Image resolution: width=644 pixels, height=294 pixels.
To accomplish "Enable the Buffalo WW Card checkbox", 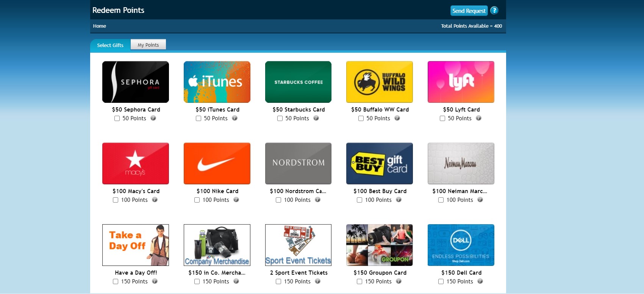I will [361, 118].
